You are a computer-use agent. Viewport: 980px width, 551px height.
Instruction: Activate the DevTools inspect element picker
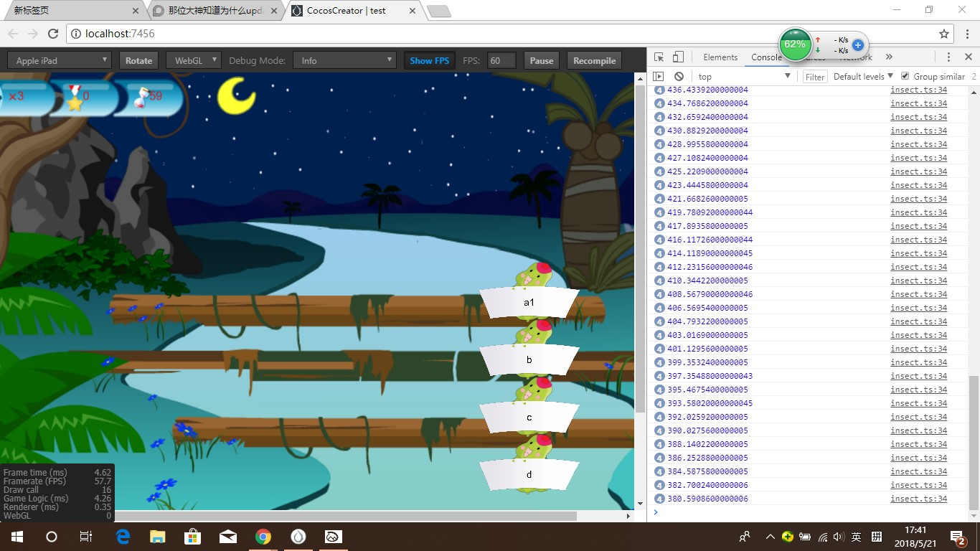point(659,57)
